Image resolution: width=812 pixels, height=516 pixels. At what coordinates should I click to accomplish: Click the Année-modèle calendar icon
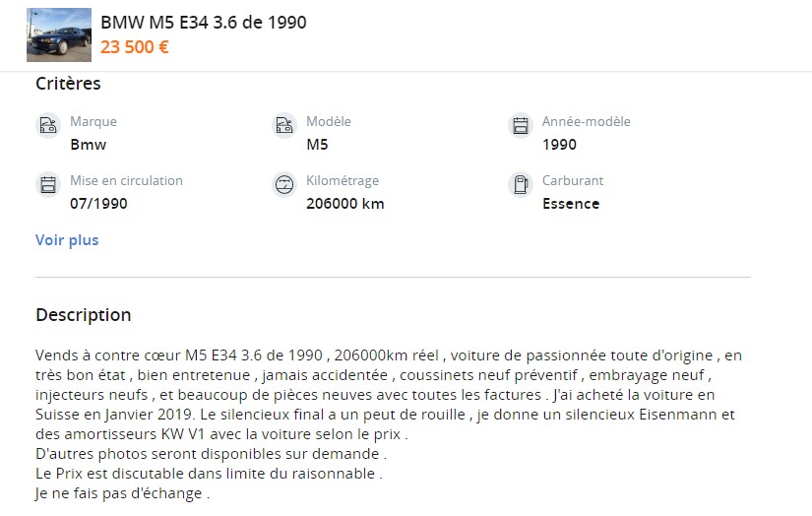520,125
